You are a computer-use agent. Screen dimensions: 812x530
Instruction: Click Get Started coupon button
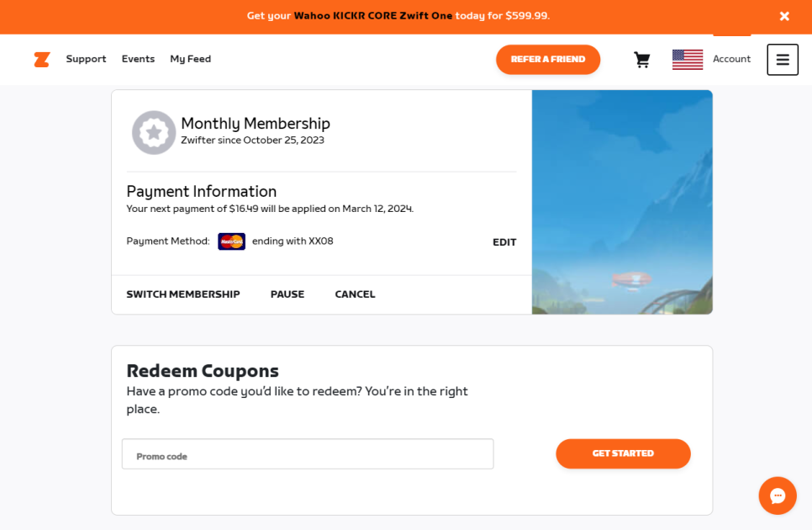[x=623, y=453]
